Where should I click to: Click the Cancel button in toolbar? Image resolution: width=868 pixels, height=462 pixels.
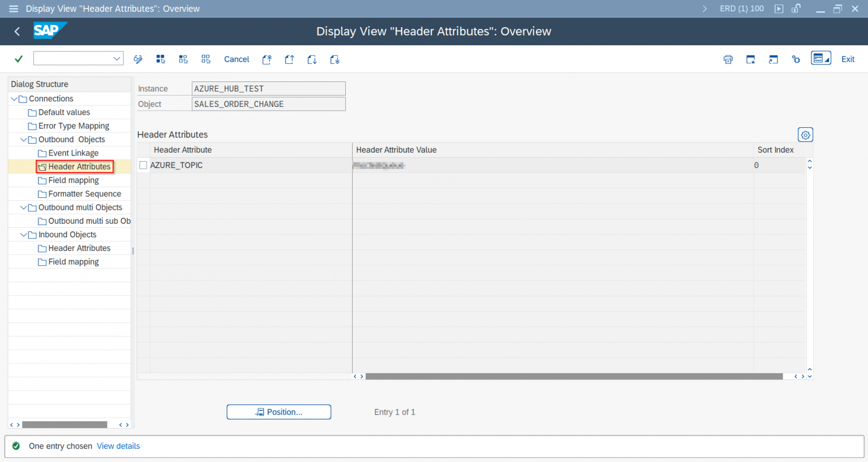[x=236, y=59]
